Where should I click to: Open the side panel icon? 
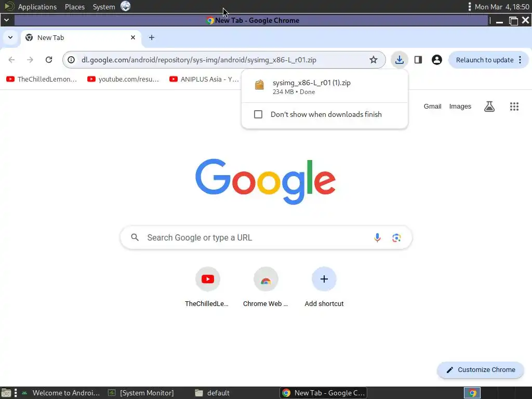[x=418, y=60]
